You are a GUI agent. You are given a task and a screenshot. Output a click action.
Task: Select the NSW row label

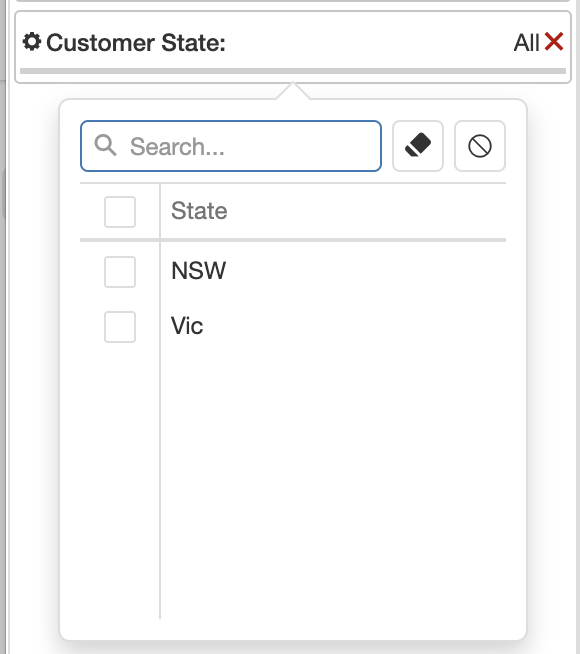point(198,271)
